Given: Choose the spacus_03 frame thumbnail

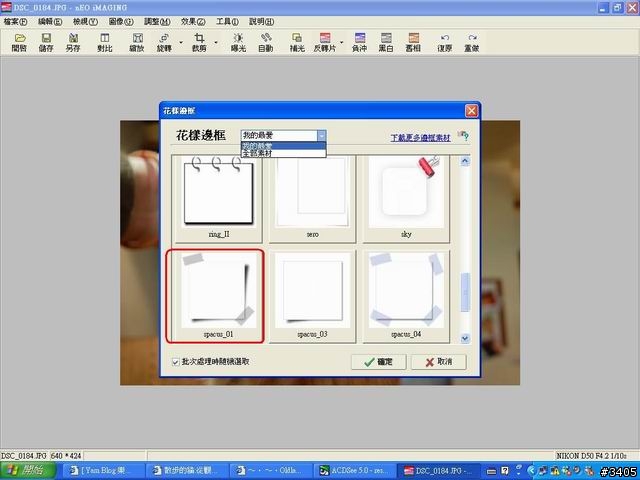Looking at the screenshot, I should click(312, 297).
